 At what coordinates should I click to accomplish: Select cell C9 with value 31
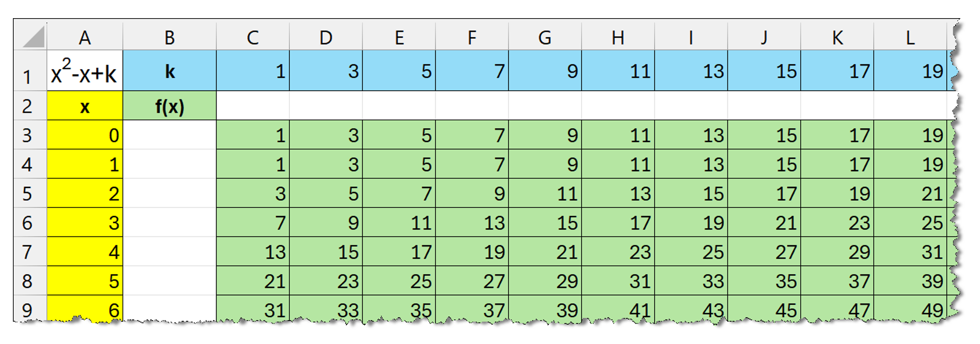[x=253, y=309]
